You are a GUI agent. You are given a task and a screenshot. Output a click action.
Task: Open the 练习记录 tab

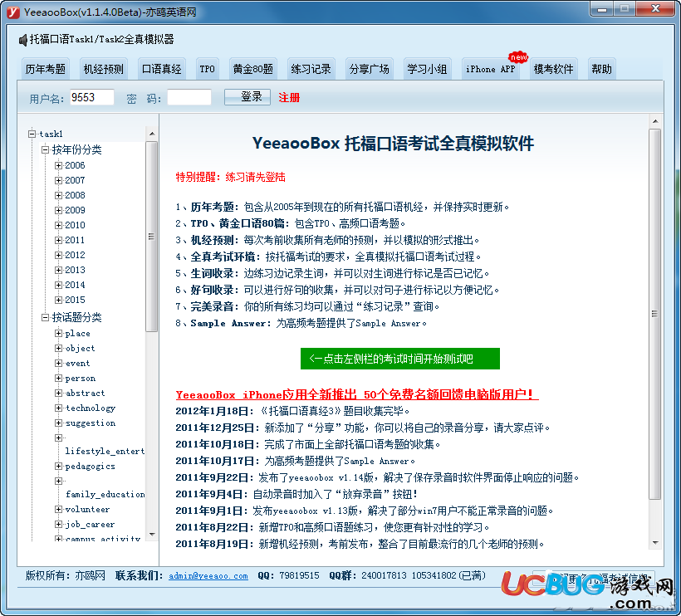point(311,69)
